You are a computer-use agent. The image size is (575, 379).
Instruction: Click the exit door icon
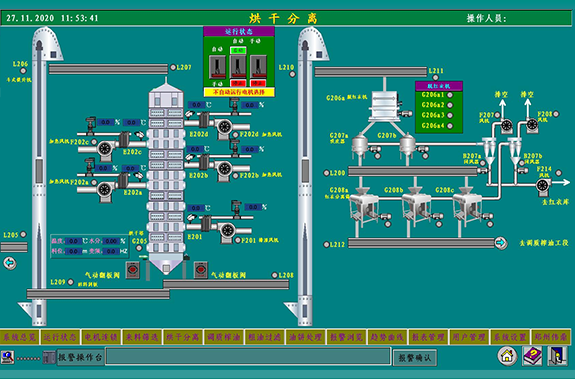(x=557, y=356)
